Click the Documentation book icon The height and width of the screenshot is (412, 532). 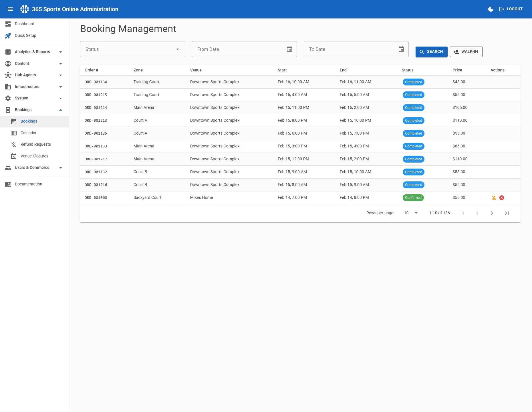pos(8,184)
